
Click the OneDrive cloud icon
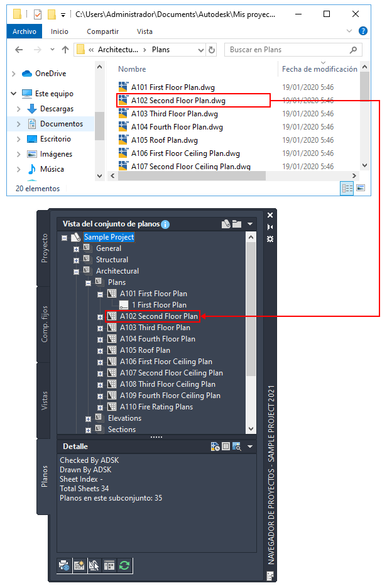point(27,74)
